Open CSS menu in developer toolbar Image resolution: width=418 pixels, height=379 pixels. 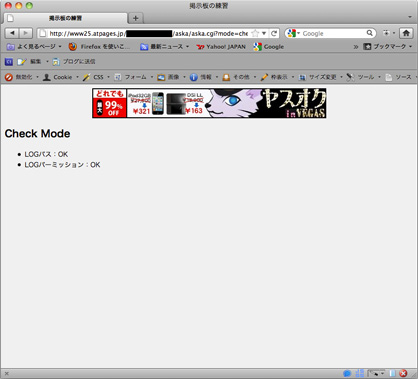96,77
